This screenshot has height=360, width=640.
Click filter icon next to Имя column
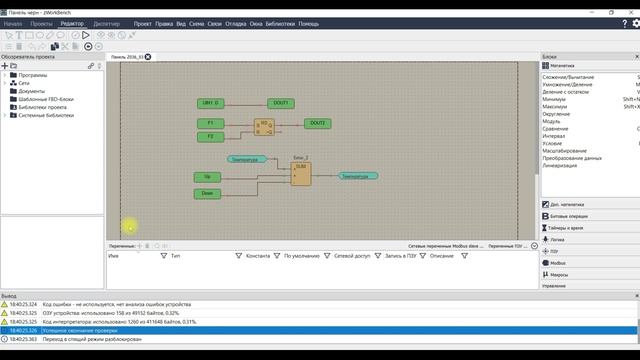point(164,256)
